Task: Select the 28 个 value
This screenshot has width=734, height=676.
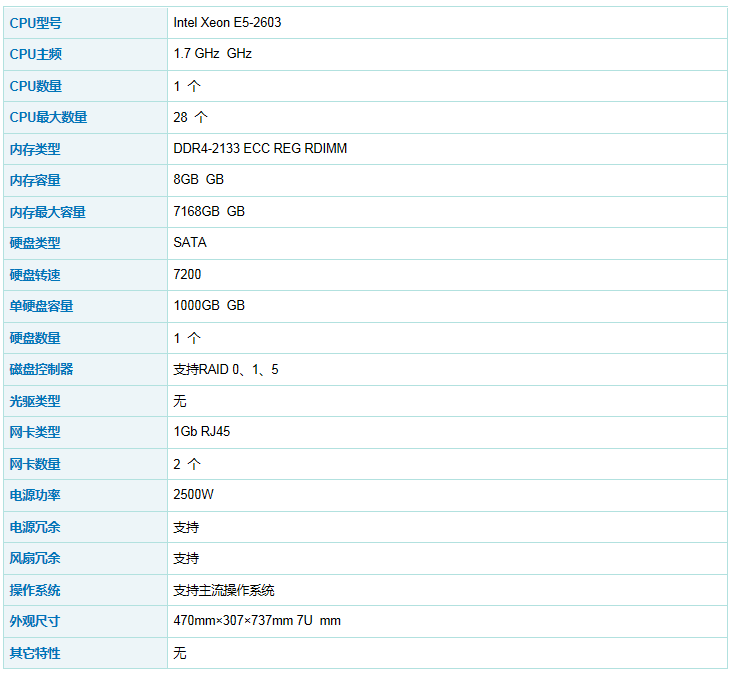Action: pyautogui.click(x=191, y=117)
